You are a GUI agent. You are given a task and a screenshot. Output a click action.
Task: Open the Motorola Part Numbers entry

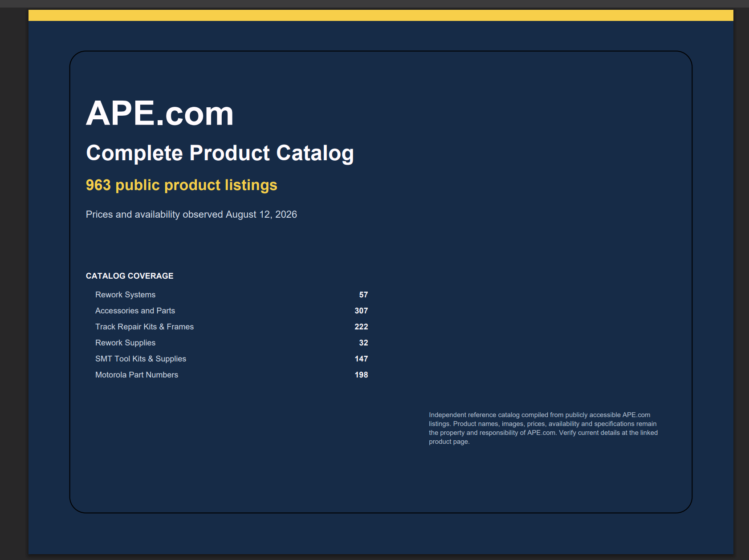pyautogui.click(x=137, y=375)
